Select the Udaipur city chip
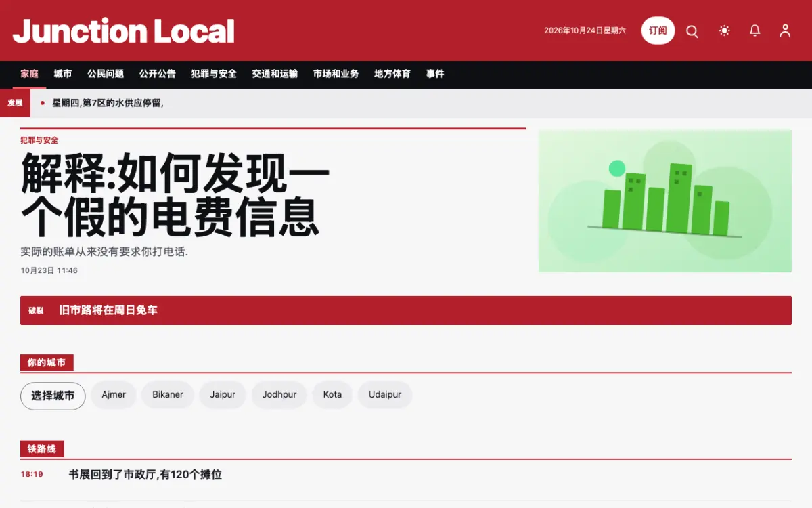The height and width of the screenshot is (508, 812). pos(385,395)
